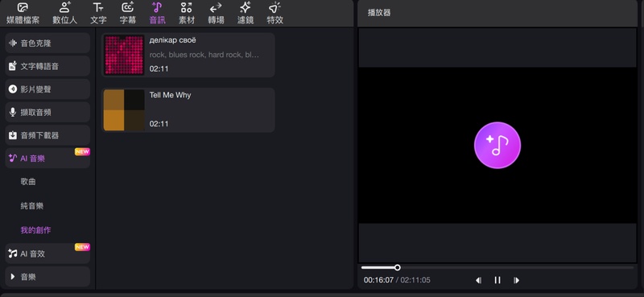Open the 素材 stock tab
The width and height of the screenshot is (644, 297).
(x=187, y=13)
